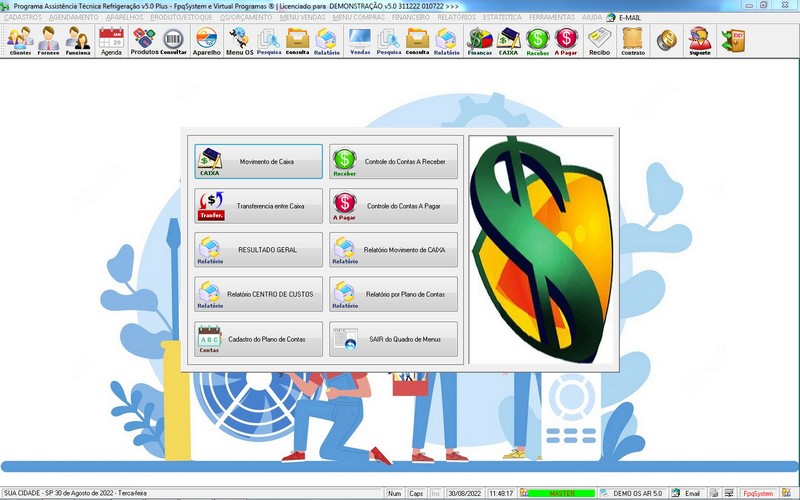The width and height of the screenshot is (800, 500).
Task: Open the FINANCEIRO menu
Action: (411, 17)
